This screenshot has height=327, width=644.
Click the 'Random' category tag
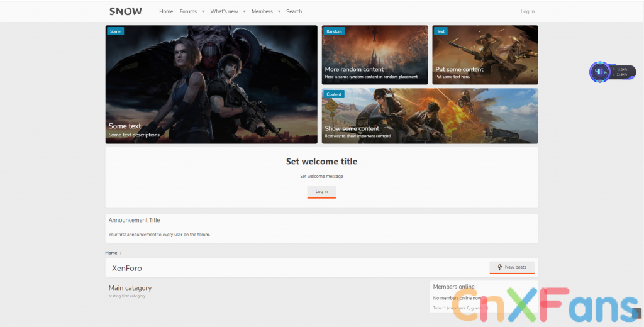point(334,31)
